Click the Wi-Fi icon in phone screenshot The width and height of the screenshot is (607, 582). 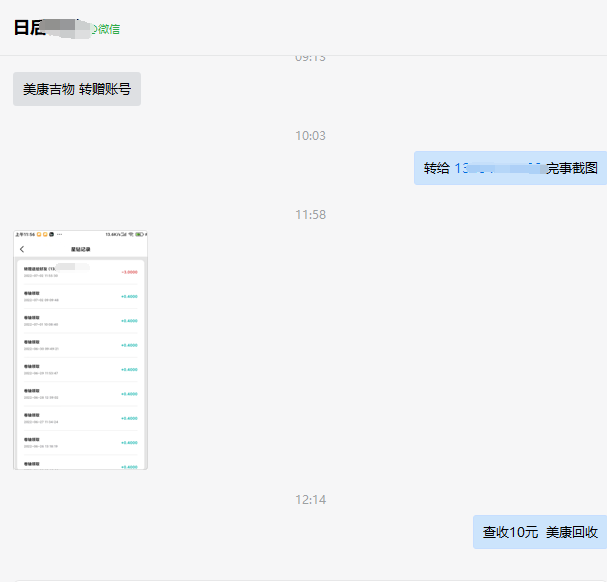pos(129,236)
